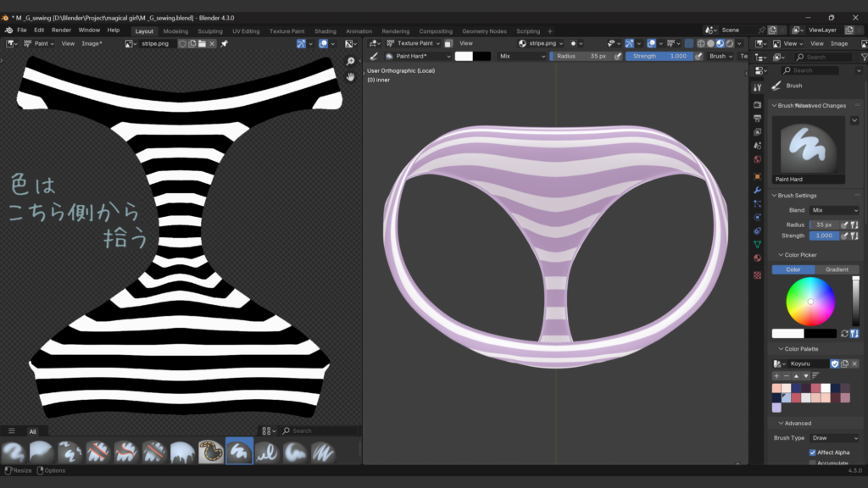
Task: Click the zoom magnifier icon in image editor
Action: point(351,61)
